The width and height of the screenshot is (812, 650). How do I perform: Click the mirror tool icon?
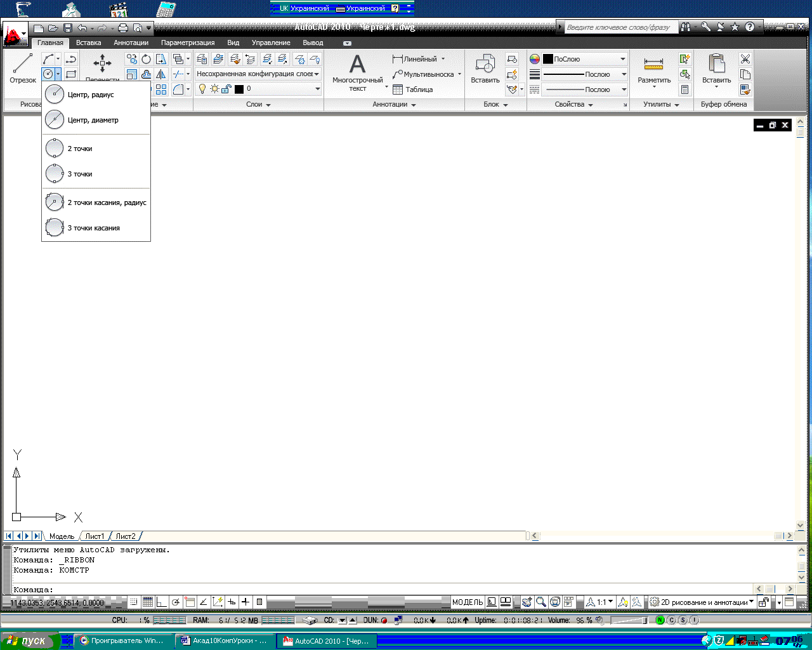tap(161, 74)
